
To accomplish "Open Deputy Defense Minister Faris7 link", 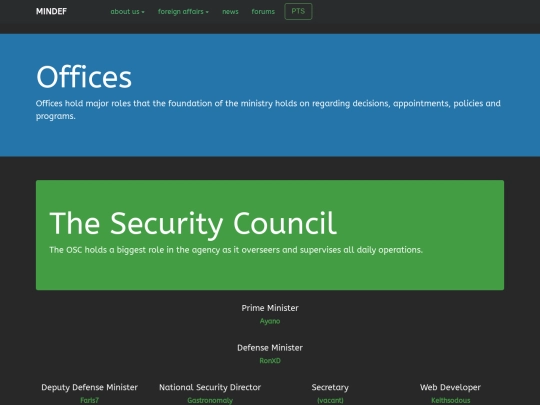I will pyautogui.click(x=90, y=400).
